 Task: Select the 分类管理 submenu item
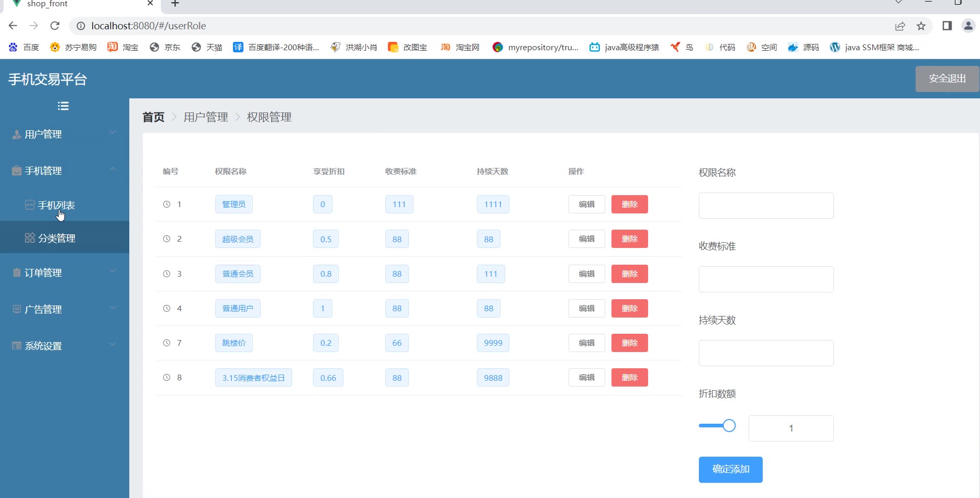click(64, 238)
